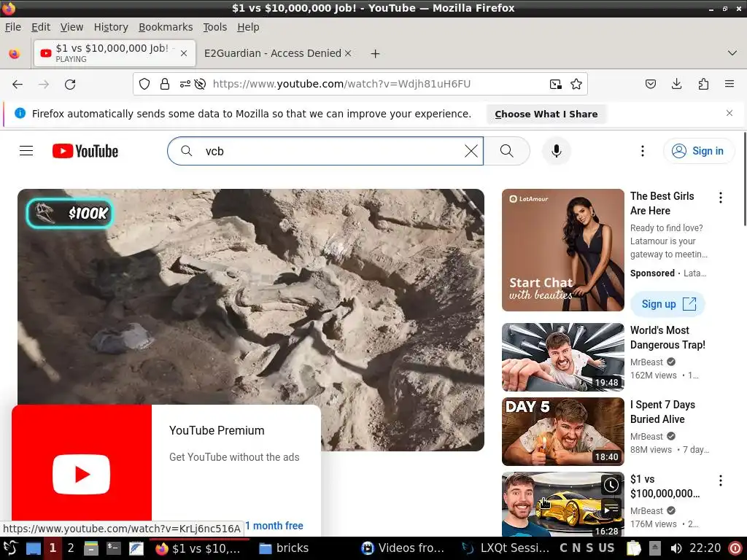Open World's Most Dangerous Trap thumbnail
Viewport: 747px width, 560px height.
click(x=562, y=357)
